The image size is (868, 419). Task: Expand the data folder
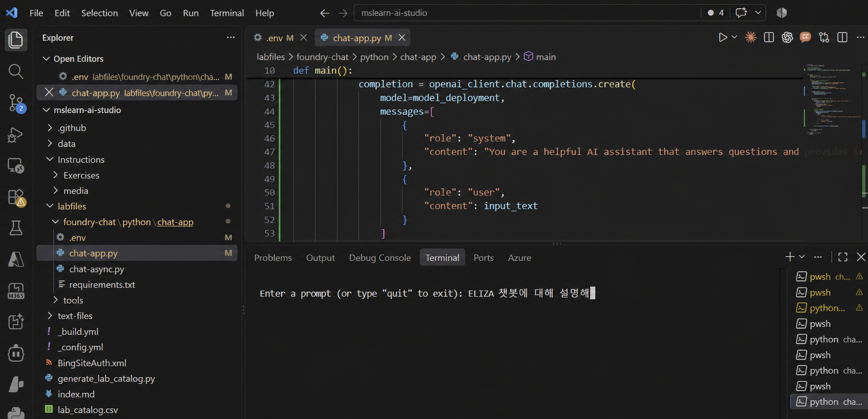point(50,144)
